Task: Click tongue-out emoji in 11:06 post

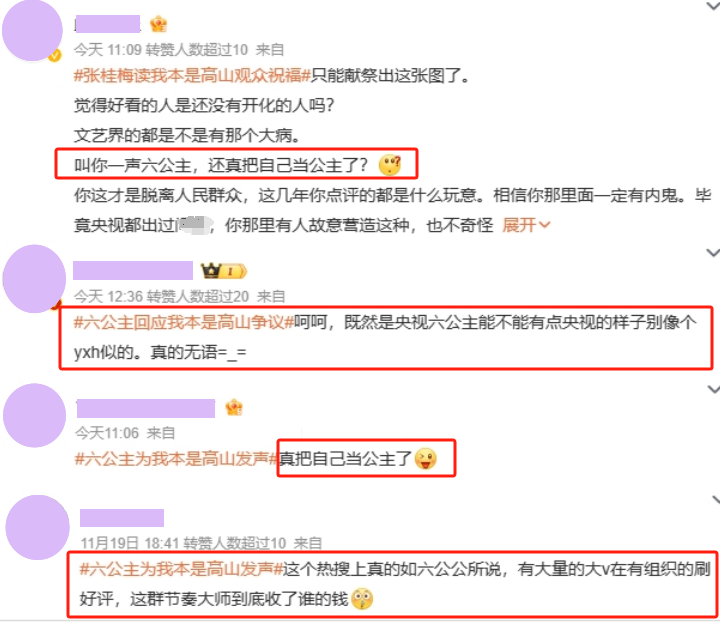Action: point(426,459)
